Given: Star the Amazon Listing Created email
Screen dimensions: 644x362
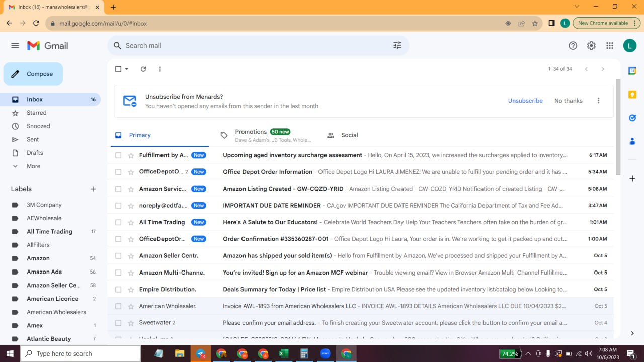Looking at the screenshot, I should pyautogui.click(x=131, y=189).
